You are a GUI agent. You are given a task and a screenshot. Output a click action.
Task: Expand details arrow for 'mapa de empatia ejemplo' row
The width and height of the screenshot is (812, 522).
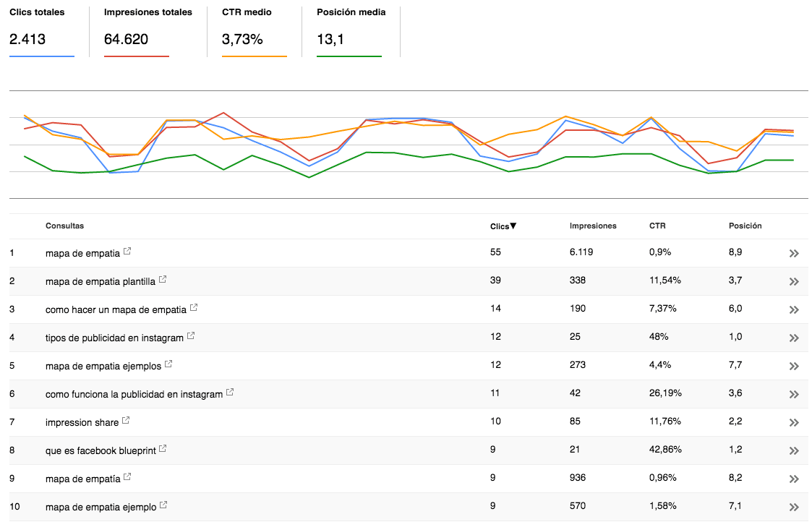pyautogui.click(x=794, y=507)
